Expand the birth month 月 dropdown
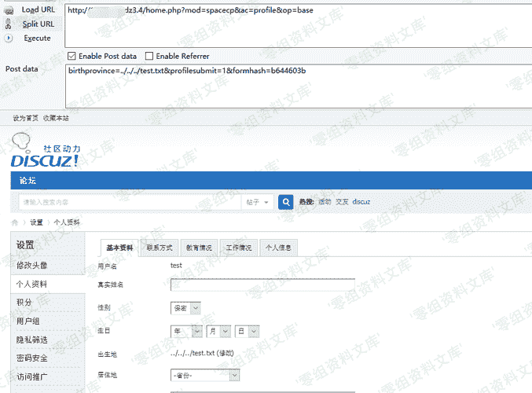 click(x=215, y=331)
